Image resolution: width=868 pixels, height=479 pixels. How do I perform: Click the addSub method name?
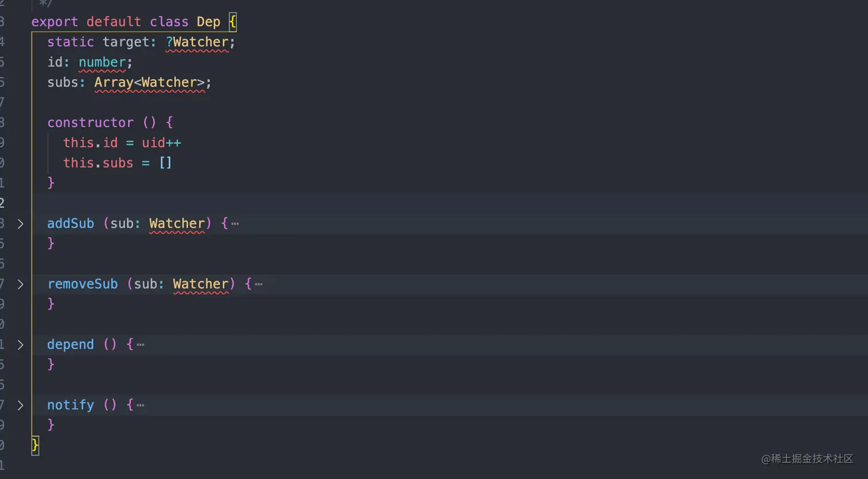(70, 223)
